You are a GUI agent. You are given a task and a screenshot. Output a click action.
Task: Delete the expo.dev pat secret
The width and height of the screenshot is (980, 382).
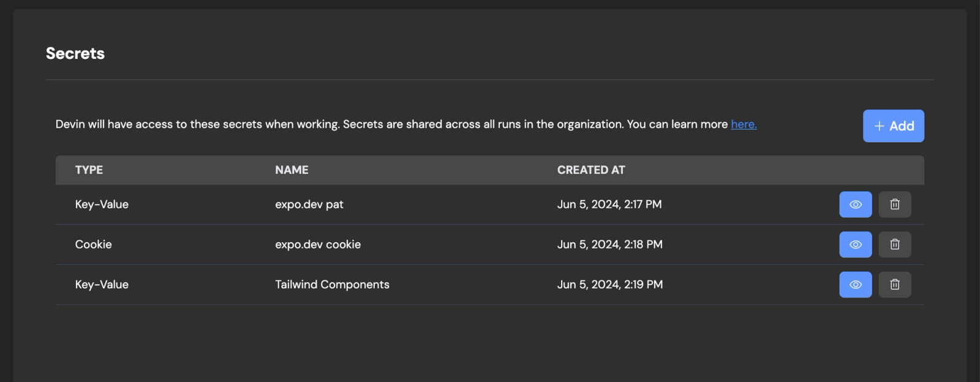(x=894, y=204)
